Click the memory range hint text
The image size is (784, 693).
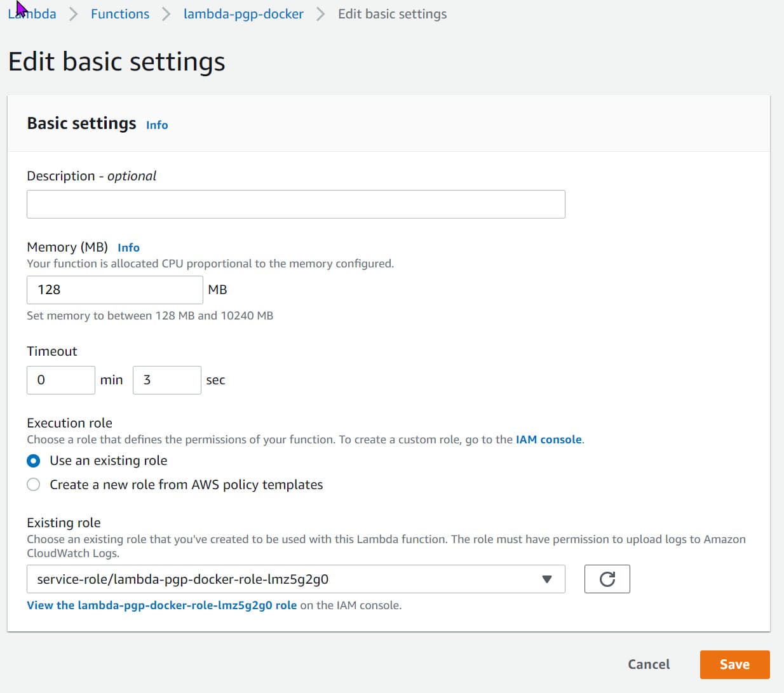pyautogui.click(x=150, y=316)
